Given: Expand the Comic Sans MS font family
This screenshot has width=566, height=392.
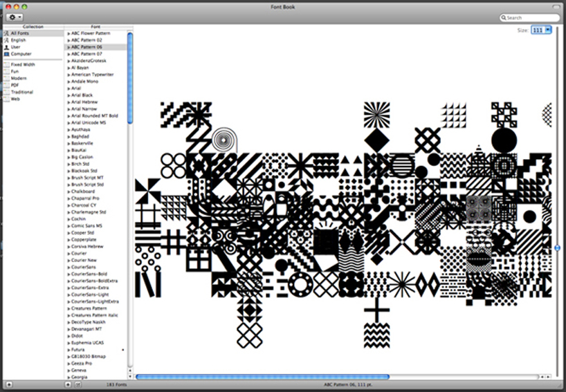Looking at the screenshot, I should (69, 226).
